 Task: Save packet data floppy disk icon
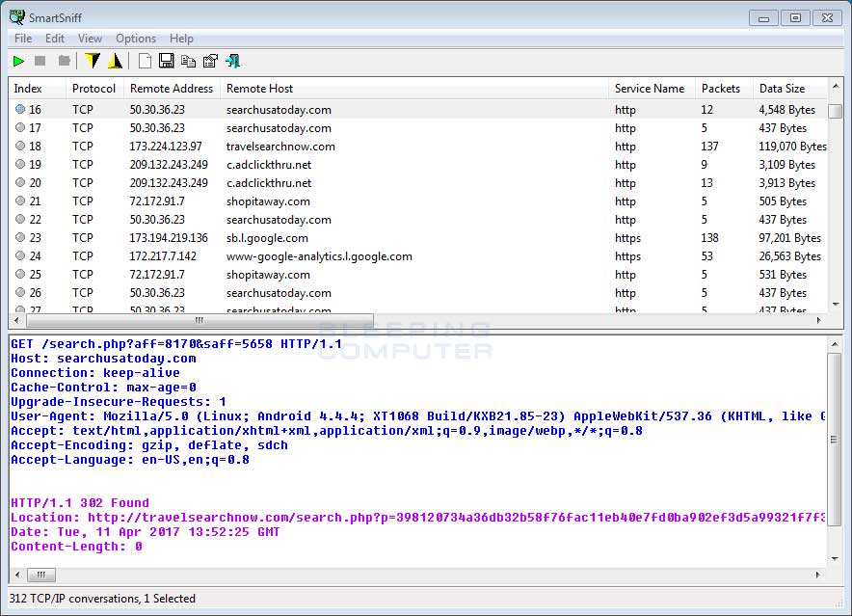[167, 61]
